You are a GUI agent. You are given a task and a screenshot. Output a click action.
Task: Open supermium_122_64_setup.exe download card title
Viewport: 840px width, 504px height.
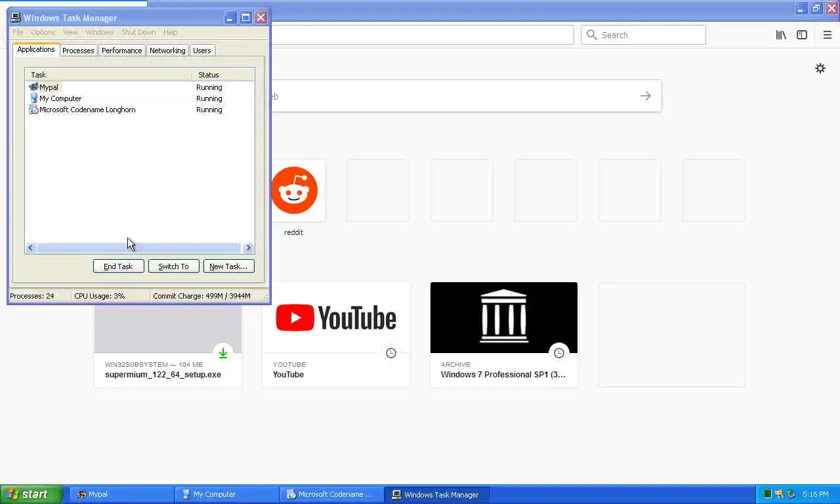pyautogui.click(x=163, y=375)
